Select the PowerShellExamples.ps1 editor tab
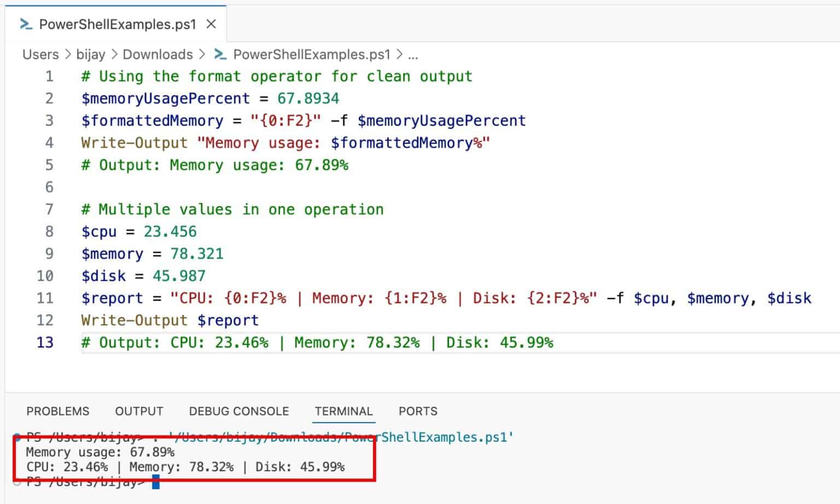Image resolution: width=840 pixels, height=504 pixels. tap(116, 24)
